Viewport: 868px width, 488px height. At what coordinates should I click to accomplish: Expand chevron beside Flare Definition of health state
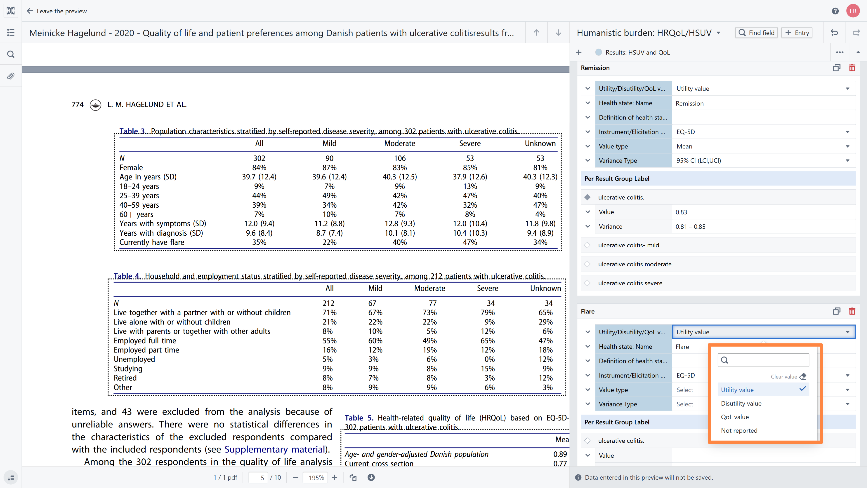588,361
